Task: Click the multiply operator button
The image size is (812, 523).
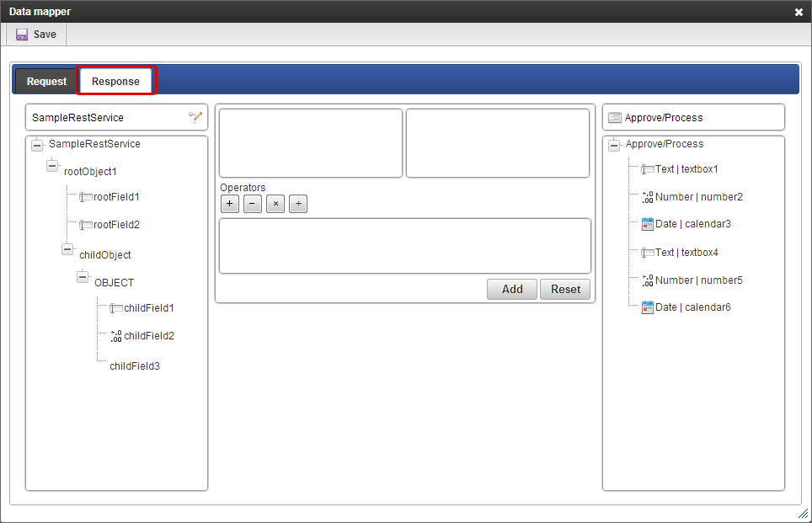Action: click(275, 204)
